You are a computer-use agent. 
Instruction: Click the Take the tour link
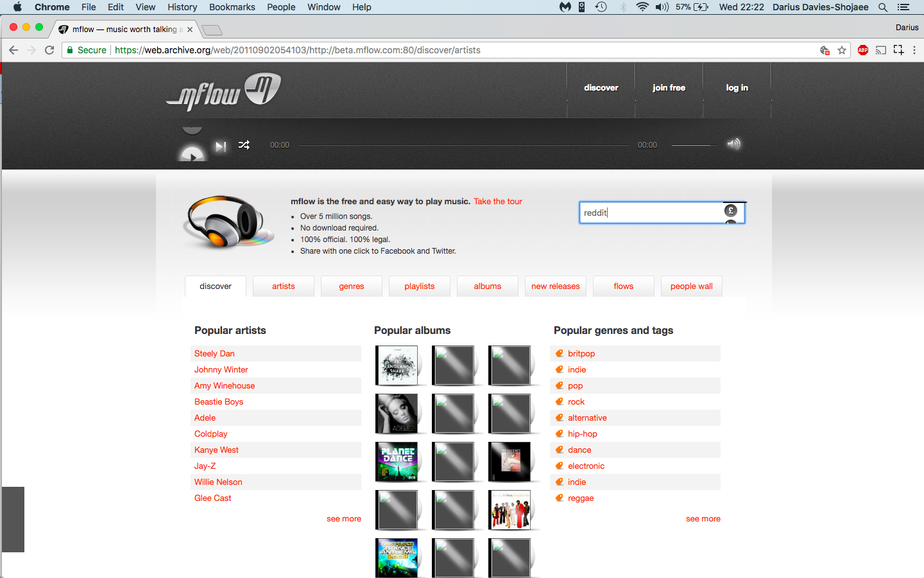click(x=498, y=202)
